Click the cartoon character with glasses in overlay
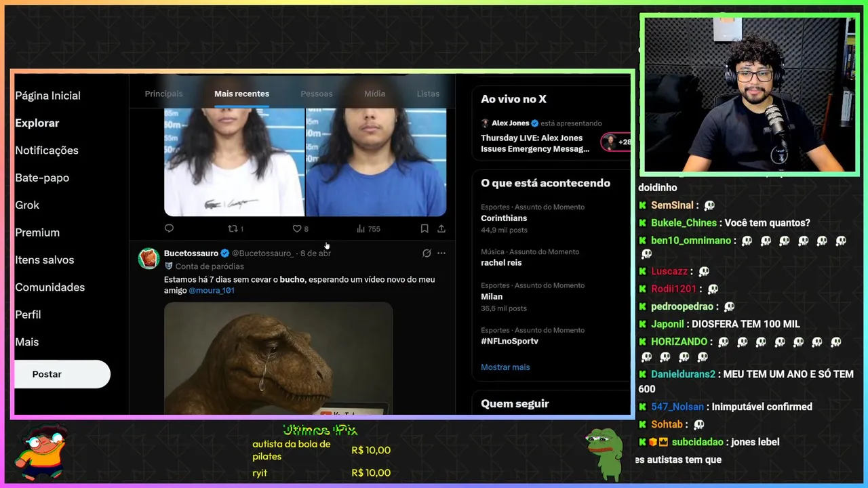The width and height of the screenshot is (868, 488). pyautogui.click(x=41, y=453)
